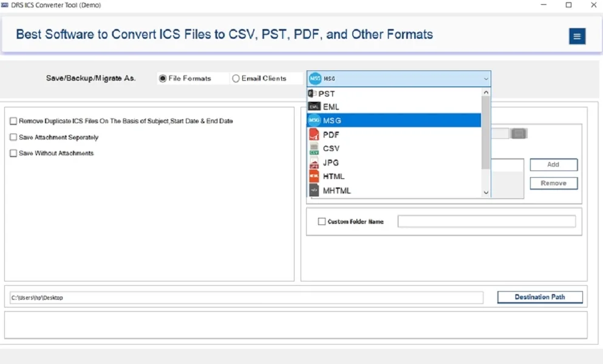Check Save Without Attachments
Viewport: 603px width, 364px height.
point(13,153)
